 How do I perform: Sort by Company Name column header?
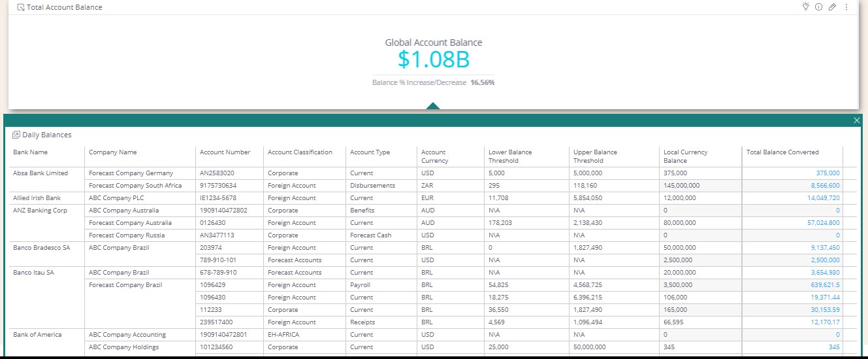113,152
